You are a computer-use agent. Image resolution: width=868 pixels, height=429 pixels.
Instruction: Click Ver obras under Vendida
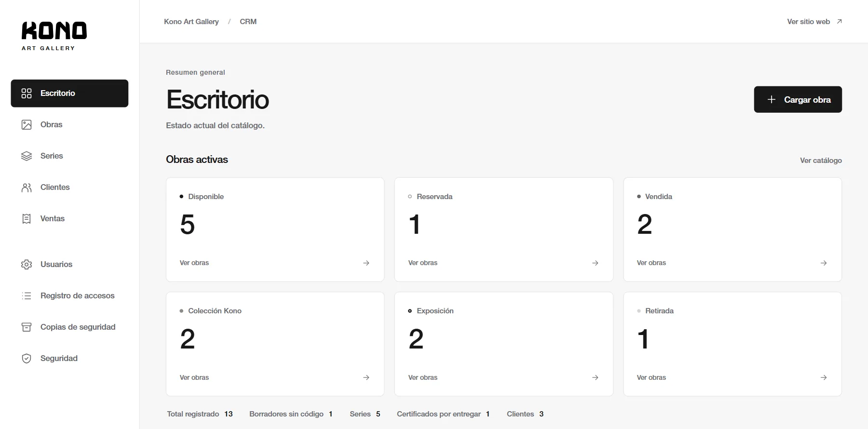pos(651,263)
